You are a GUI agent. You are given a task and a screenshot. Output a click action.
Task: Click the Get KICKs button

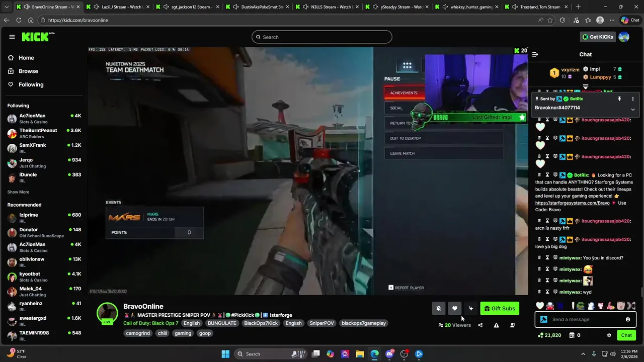(x=598, y=37)
